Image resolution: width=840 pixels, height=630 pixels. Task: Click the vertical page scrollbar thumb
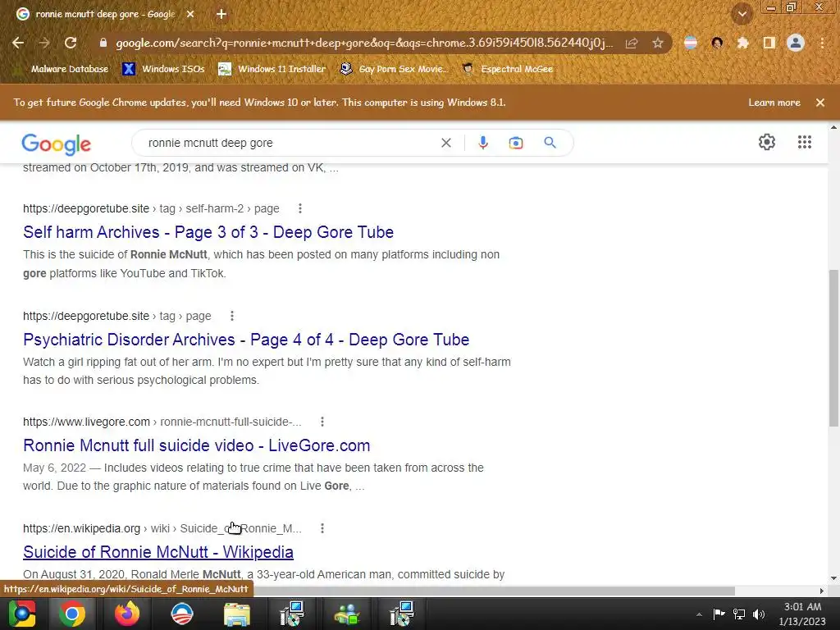[833, 348]
